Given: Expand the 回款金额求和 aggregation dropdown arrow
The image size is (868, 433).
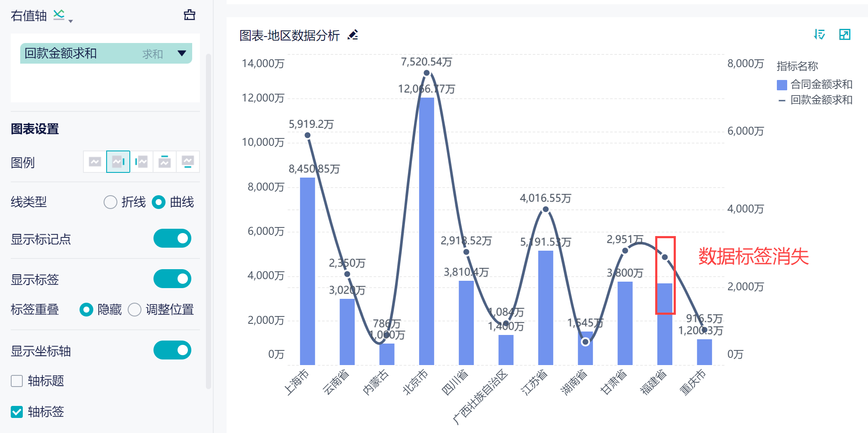Looking at the screenshot, I should (182, 53).
